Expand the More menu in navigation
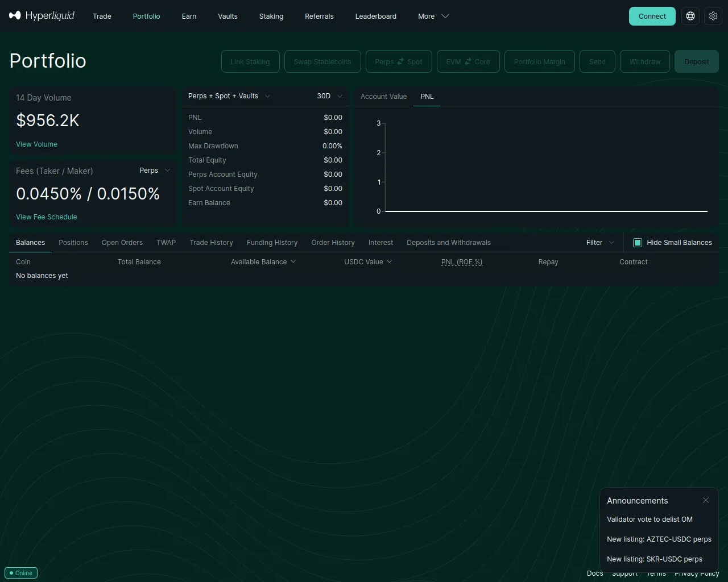728x582 pixels. [433, 16]
